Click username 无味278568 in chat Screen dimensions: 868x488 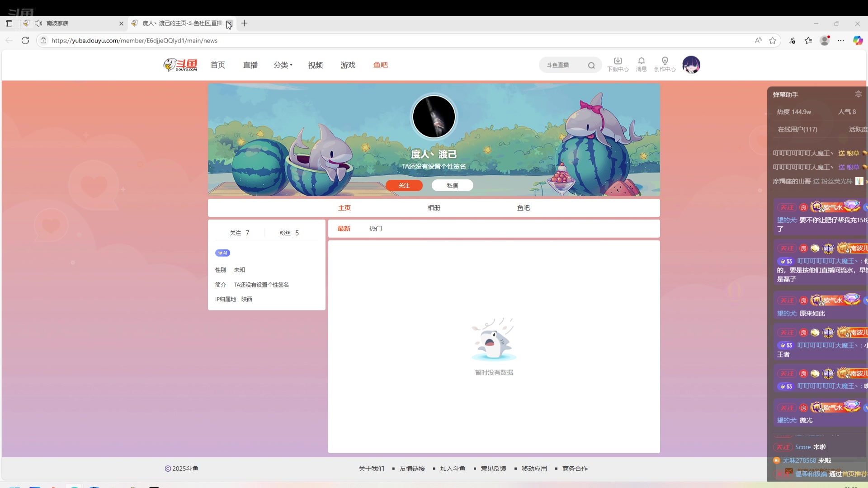tap(799, 460)
